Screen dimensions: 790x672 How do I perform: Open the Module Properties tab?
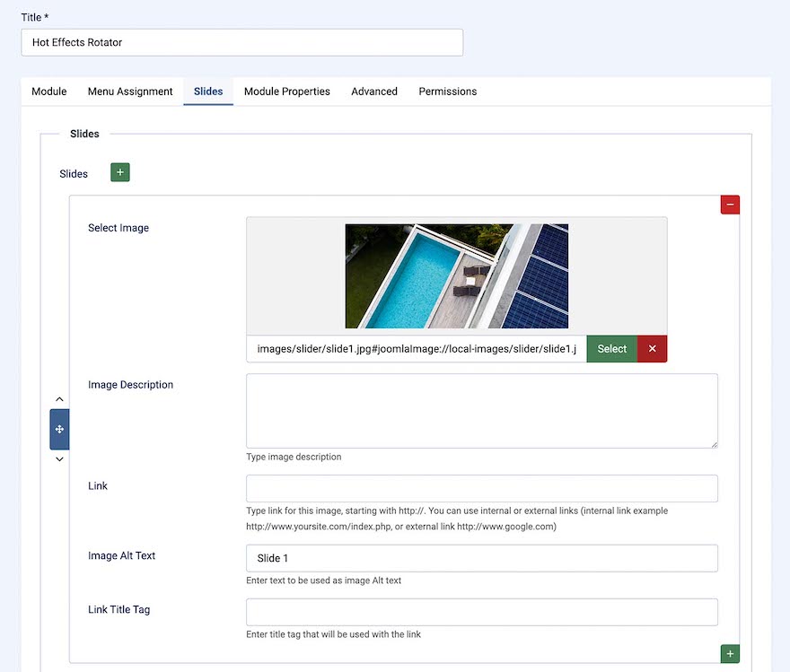(x=286, y=92)
